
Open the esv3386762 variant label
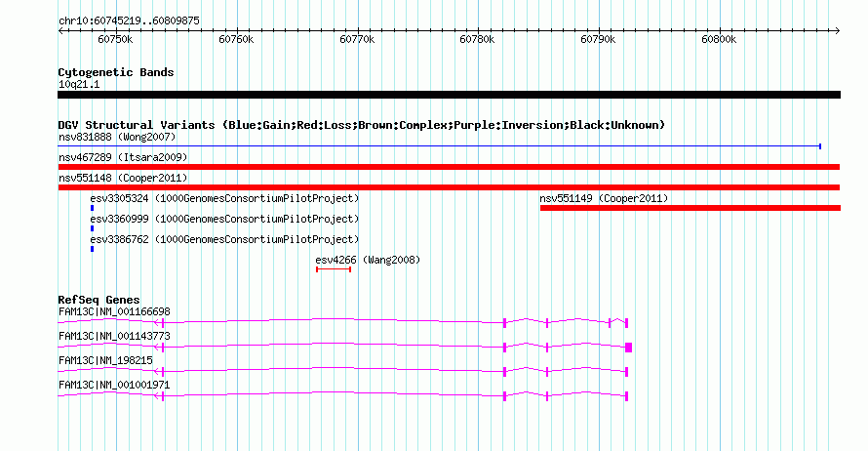tap(224, 239)
